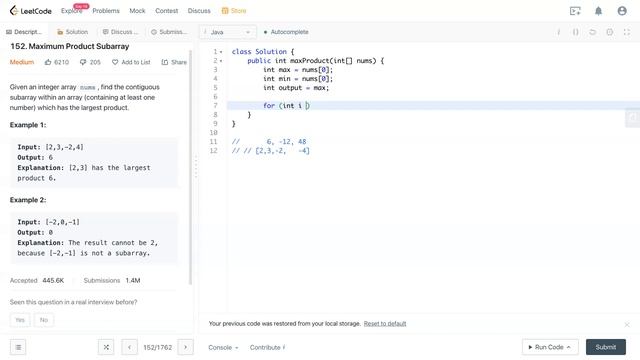Screen dimensions: 640x360
Task: Click the Add to List heart icon
Action: 115,62
